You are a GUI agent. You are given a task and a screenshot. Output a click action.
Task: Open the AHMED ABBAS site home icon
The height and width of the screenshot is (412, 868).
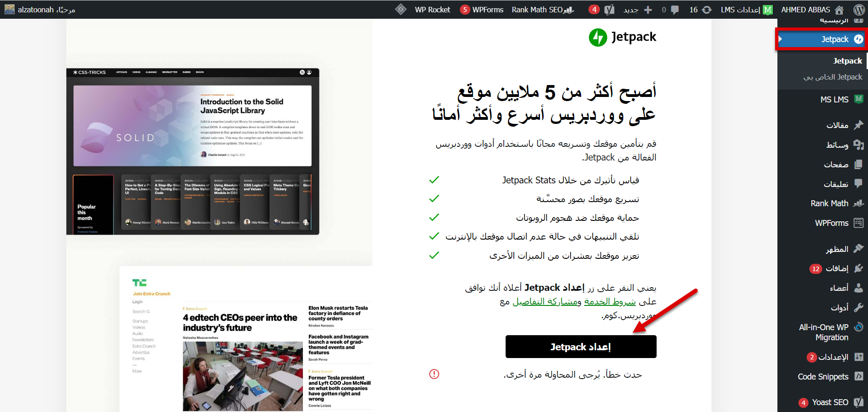click(x=839, y=10)
